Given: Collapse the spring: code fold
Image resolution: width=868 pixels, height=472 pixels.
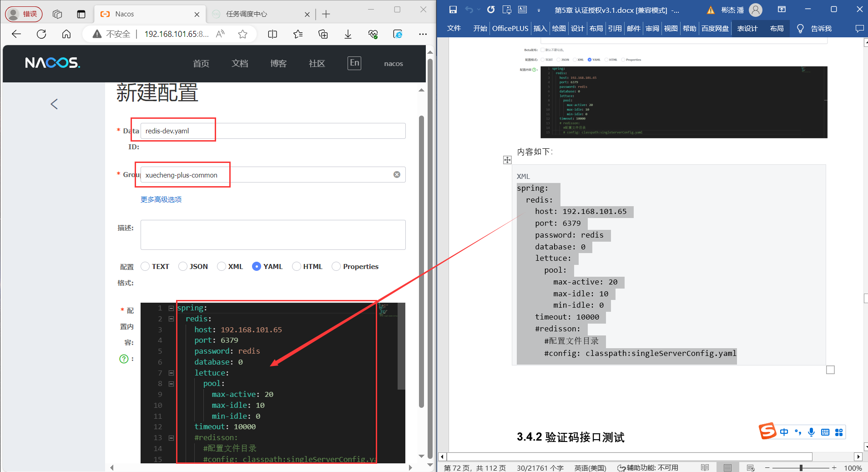Looking at the screenshot, I should click(x=171, y=308).
